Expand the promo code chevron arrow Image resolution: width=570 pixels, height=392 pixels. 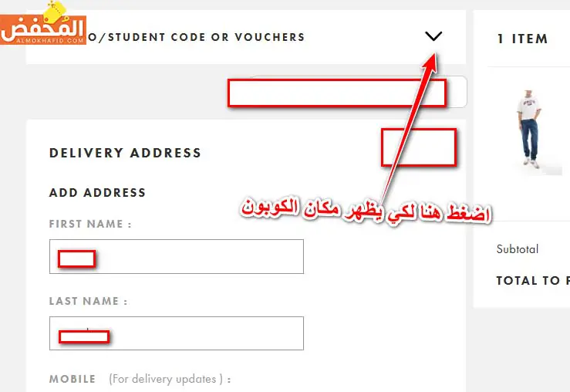pyautogui.click(x=433, y=36)
